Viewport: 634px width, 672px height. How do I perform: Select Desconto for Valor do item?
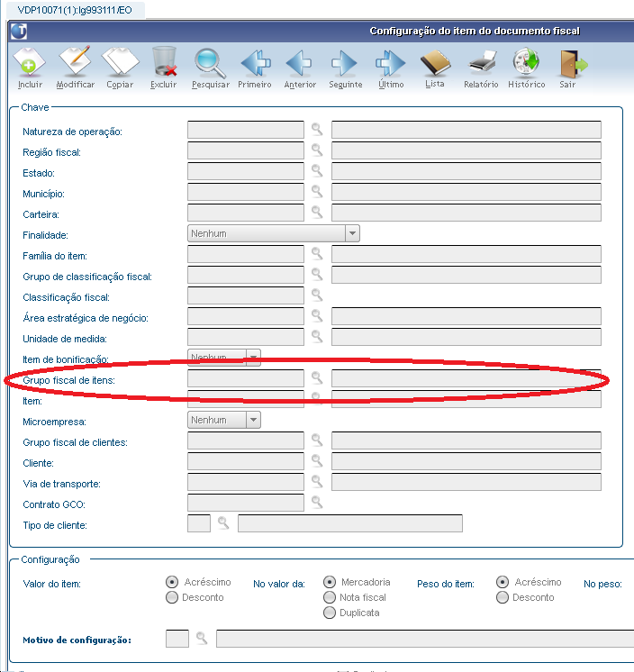(x=172, y=597)
